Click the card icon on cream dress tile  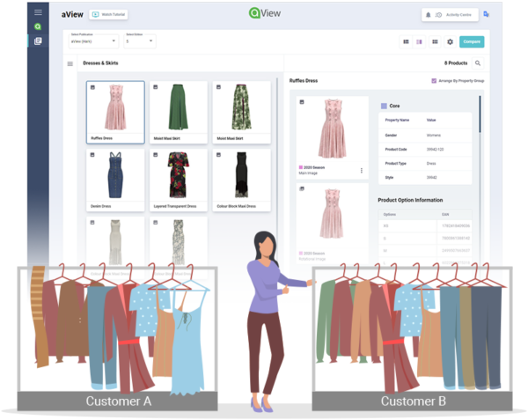point(92,222)
